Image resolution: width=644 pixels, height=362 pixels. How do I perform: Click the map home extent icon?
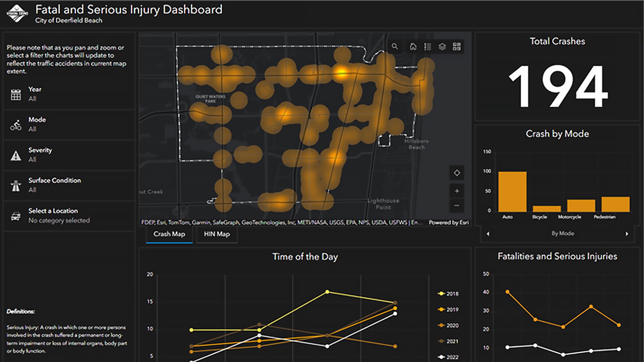click(413, 46)
